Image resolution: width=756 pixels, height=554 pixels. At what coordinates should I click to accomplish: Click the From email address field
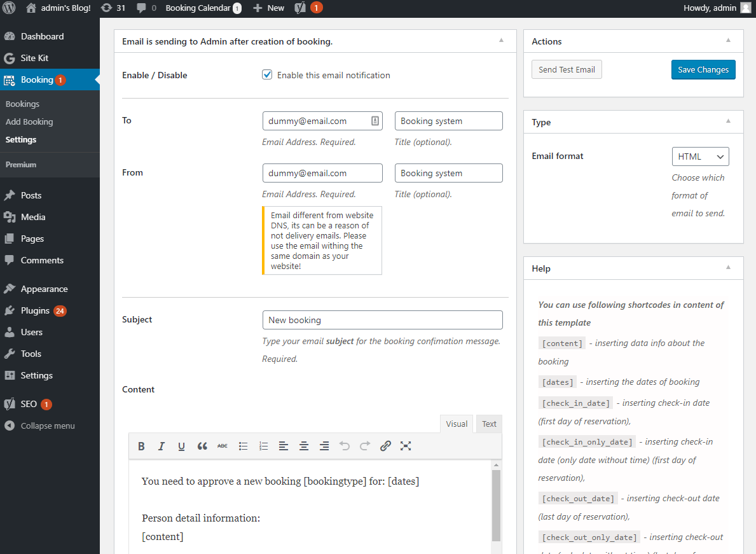[x=322, y=173]
